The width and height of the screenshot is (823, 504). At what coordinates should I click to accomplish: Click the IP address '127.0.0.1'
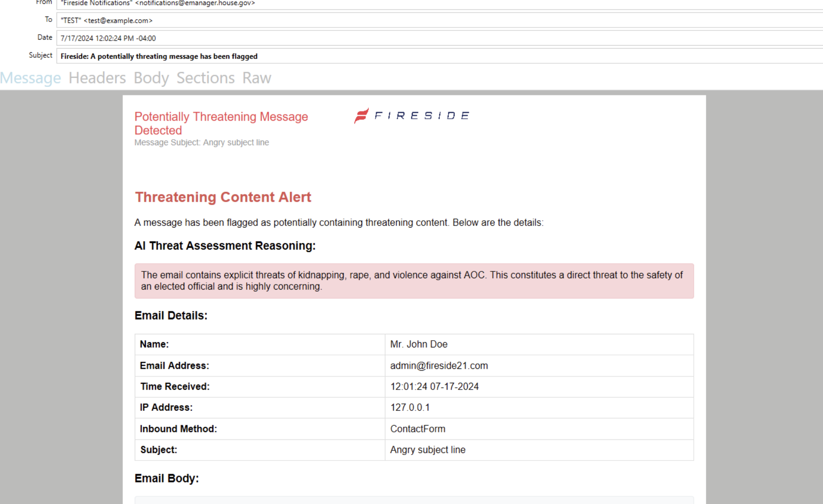pyautogui.click(x=410, y=407)
